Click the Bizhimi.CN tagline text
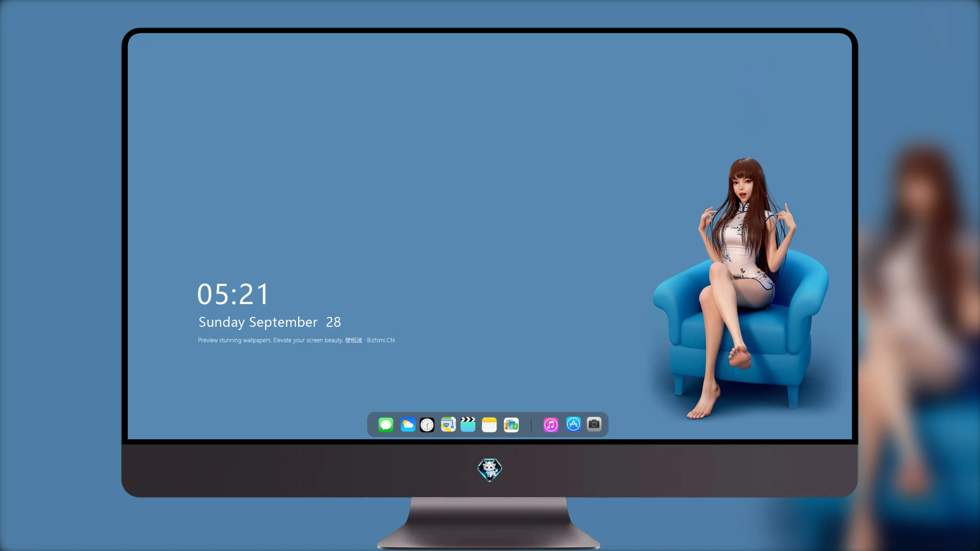The width and height of the screenshot is (980, 551). click(296, 340)
